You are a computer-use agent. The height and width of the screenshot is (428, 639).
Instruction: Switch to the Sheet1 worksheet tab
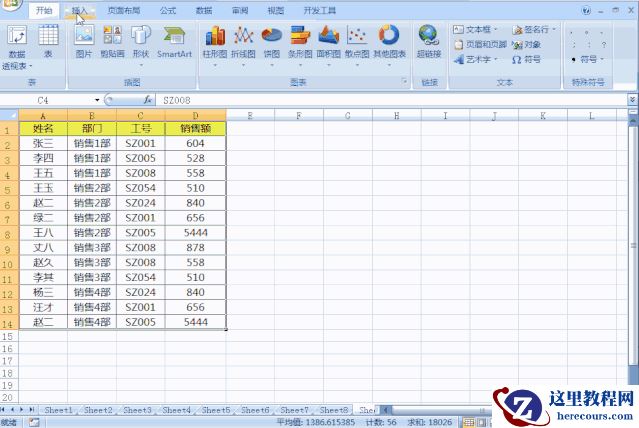[x=58, y=410]
